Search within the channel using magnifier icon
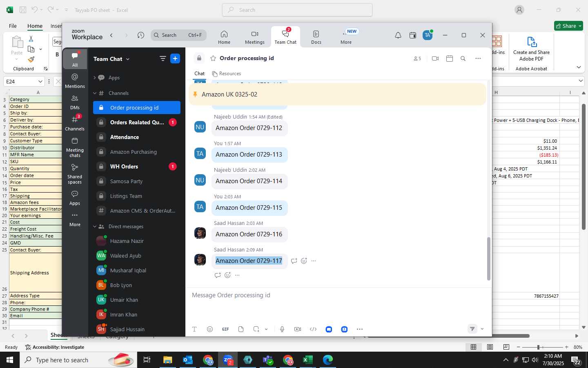The height and width of the screenshot is (368, 588). (463, 58)
